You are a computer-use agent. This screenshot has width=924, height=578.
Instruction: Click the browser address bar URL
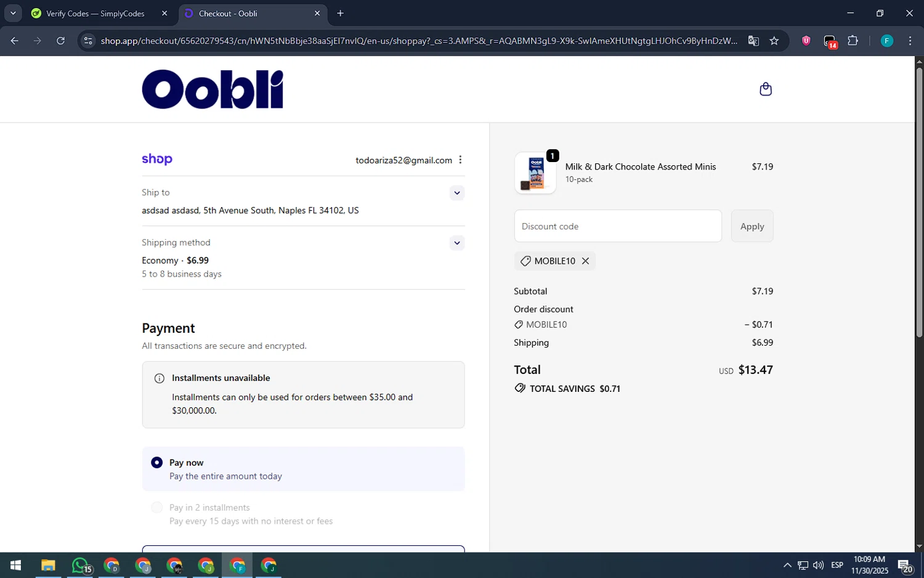click(419, 41)
